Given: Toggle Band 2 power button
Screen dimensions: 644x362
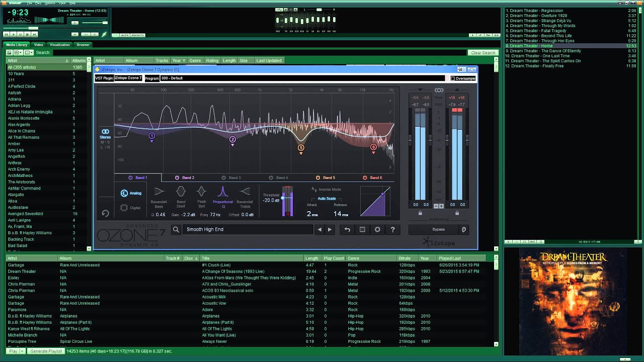Looking at the screenshot, I should (177, 177).
